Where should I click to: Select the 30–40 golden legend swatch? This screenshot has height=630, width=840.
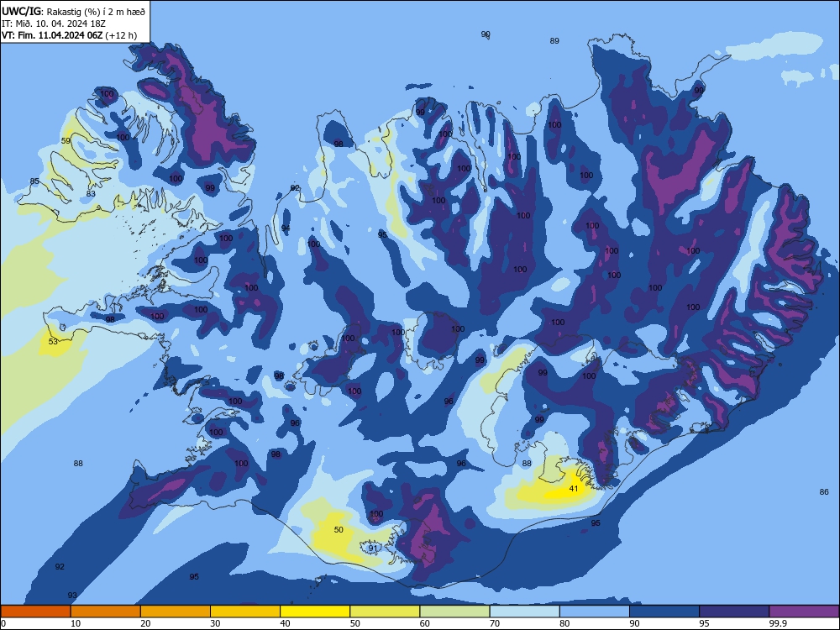pyautogui.click(x=245, y=612)
